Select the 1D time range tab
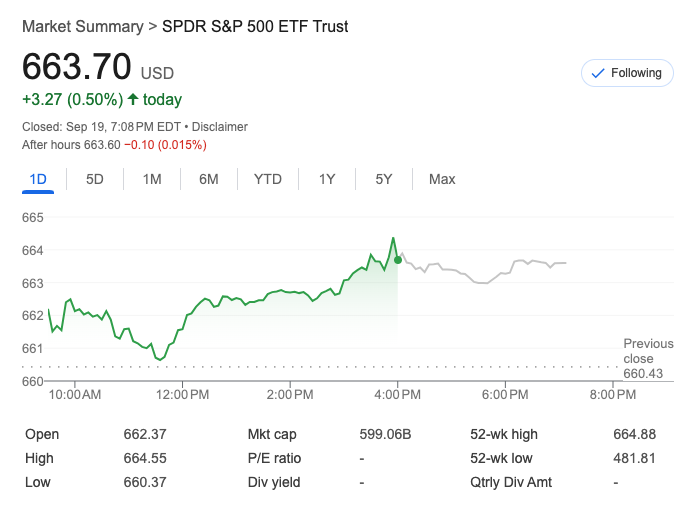The height and width of the screenshot is (505, 689). click(38, 180)
